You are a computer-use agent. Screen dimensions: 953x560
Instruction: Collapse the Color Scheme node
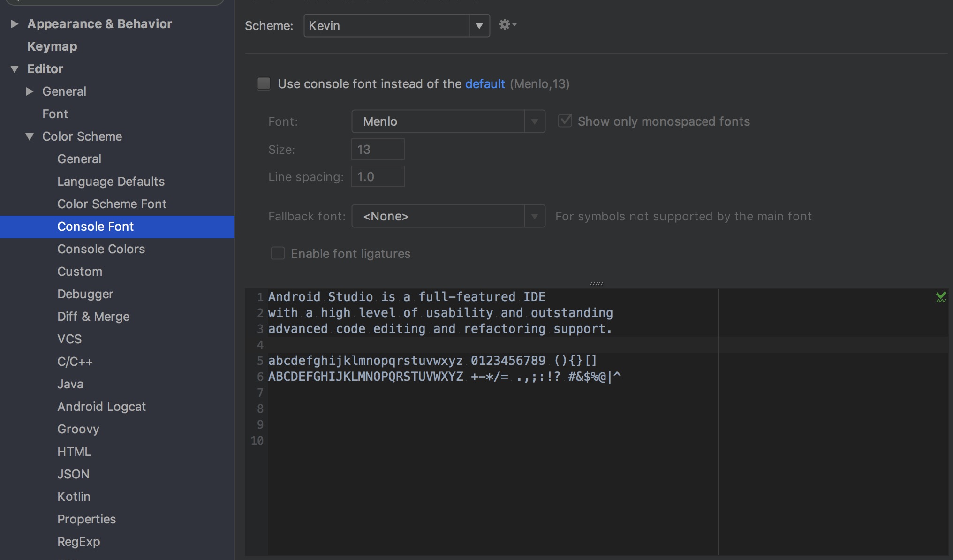point(30,136)
